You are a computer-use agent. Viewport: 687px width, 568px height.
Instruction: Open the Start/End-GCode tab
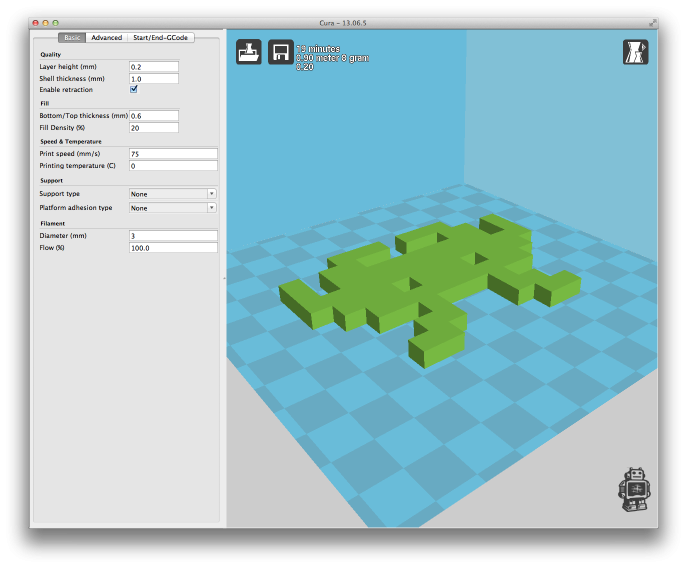click(160, 38)
